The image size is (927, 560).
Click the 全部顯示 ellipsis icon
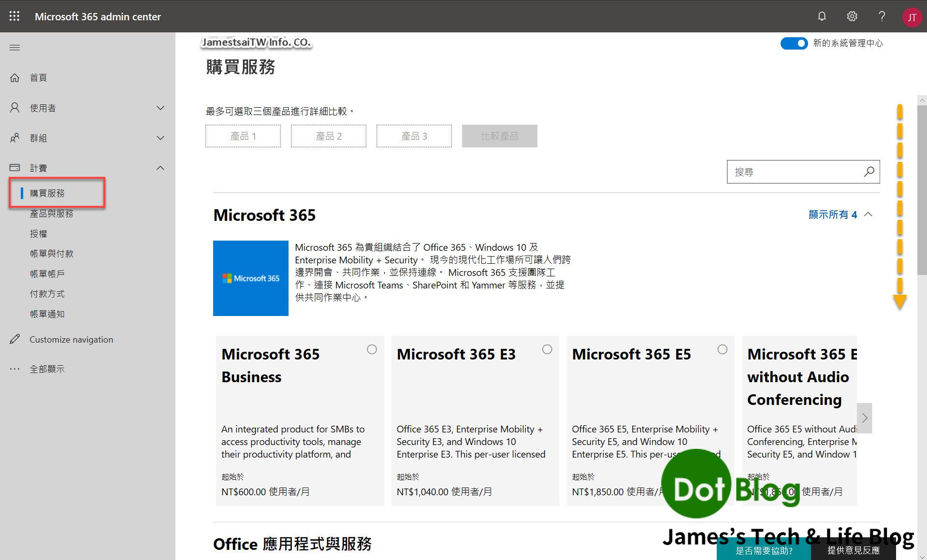pos(15,369)
